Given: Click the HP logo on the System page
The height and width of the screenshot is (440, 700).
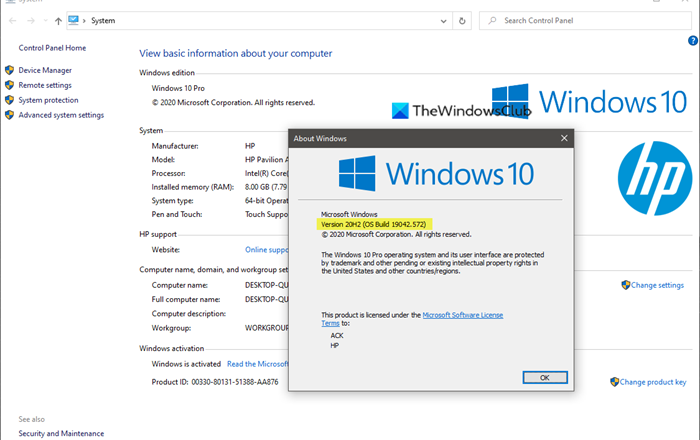Looking at the screenshot, I should click(x=655, y=178).
